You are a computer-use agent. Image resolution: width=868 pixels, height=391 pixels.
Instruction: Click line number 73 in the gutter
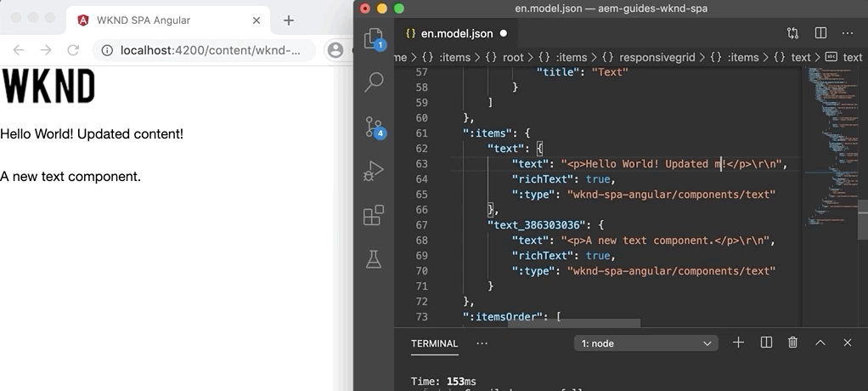(x=421, y=317)
